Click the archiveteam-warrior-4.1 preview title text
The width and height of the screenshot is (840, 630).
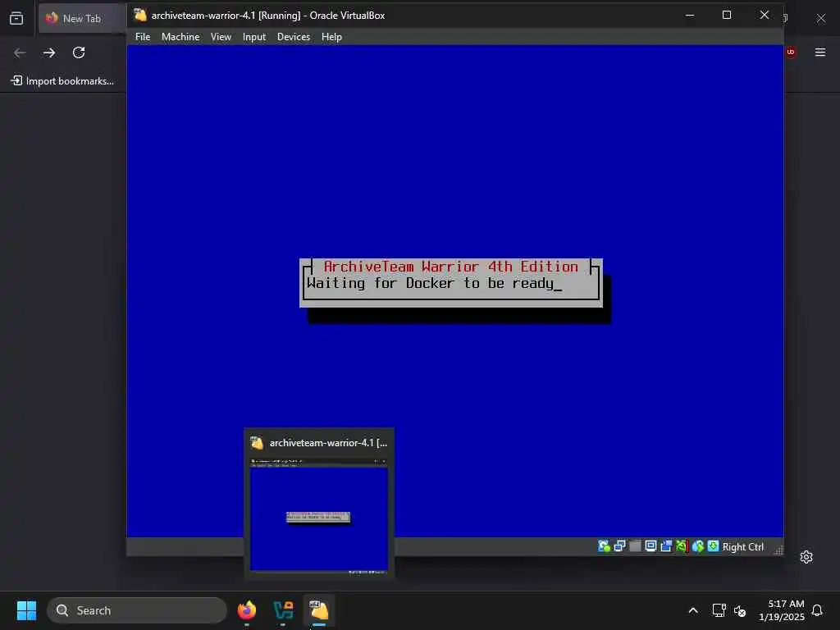point(328,443)
